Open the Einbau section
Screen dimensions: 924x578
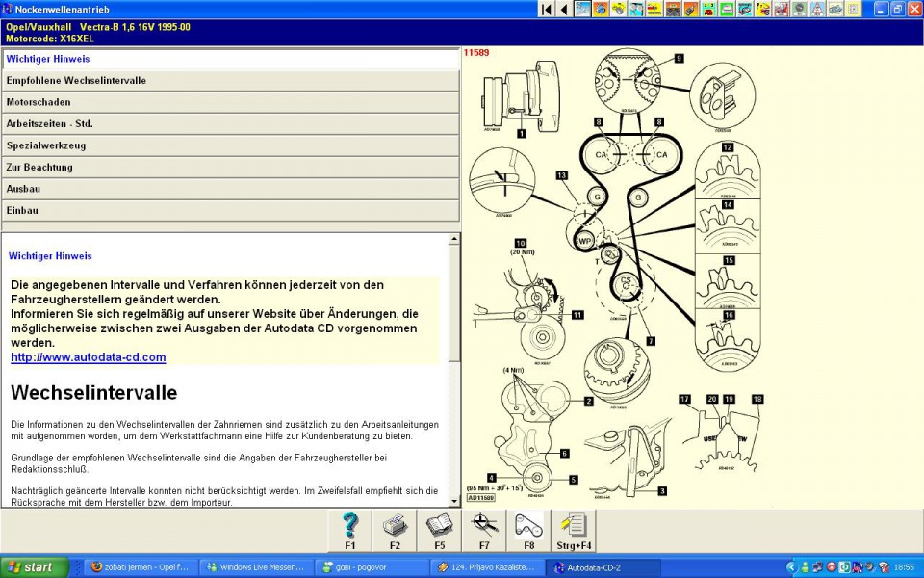click(230, 211)
